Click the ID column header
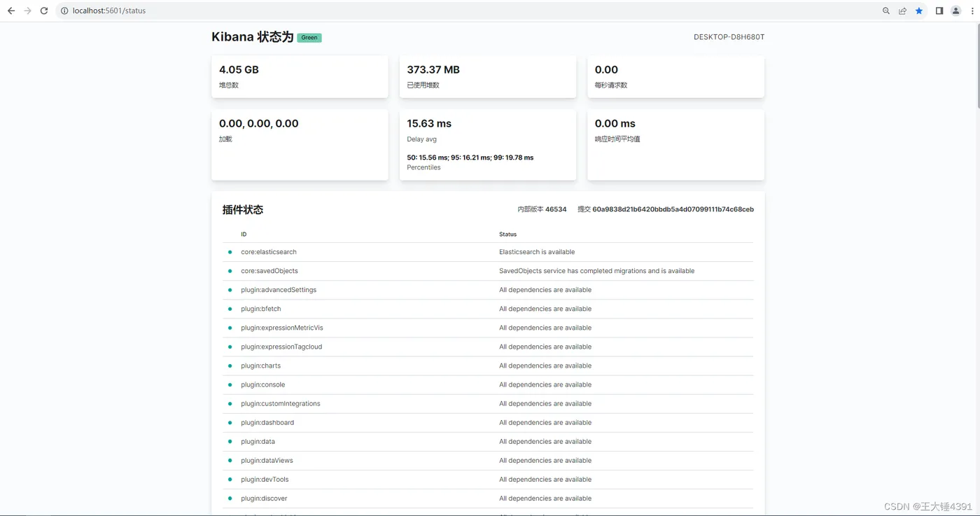 tap(244, 235)
